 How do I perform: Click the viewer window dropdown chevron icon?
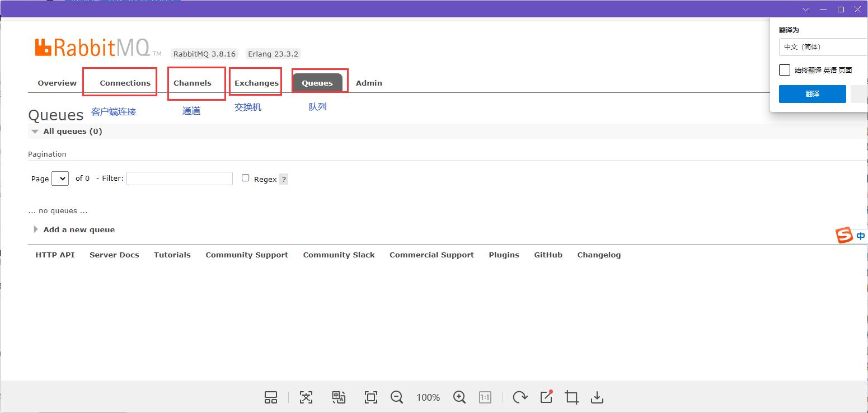click(x=806, y=10)
